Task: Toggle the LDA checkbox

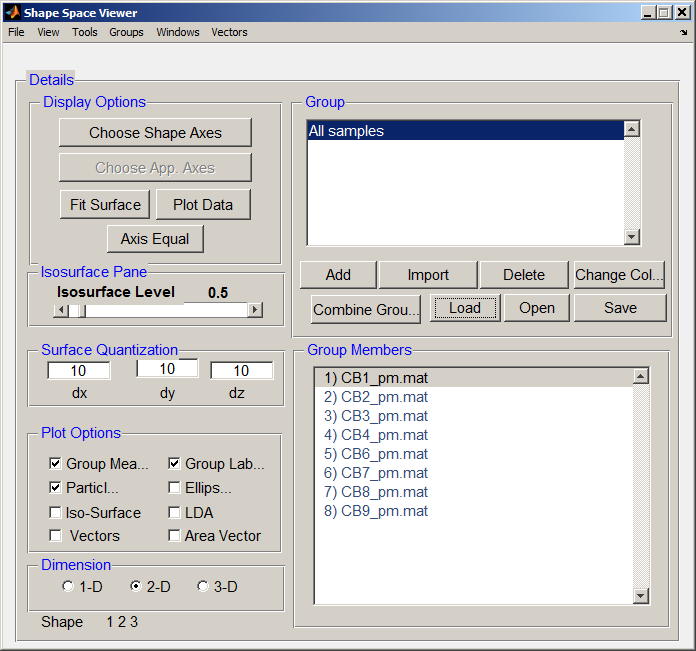Action: click(x=175, y=513)
